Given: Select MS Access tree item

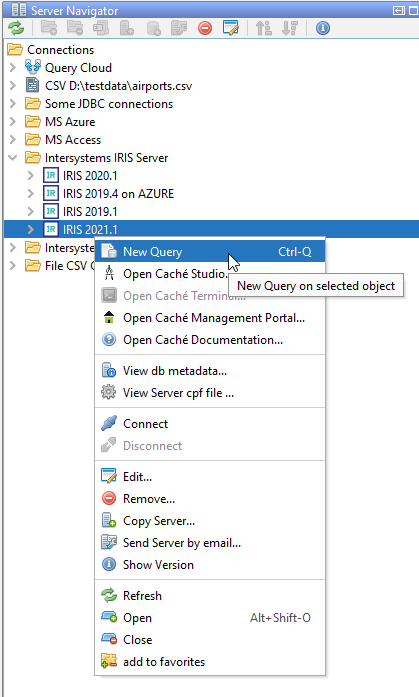Looking at the screenshot, I should (73, 140).
